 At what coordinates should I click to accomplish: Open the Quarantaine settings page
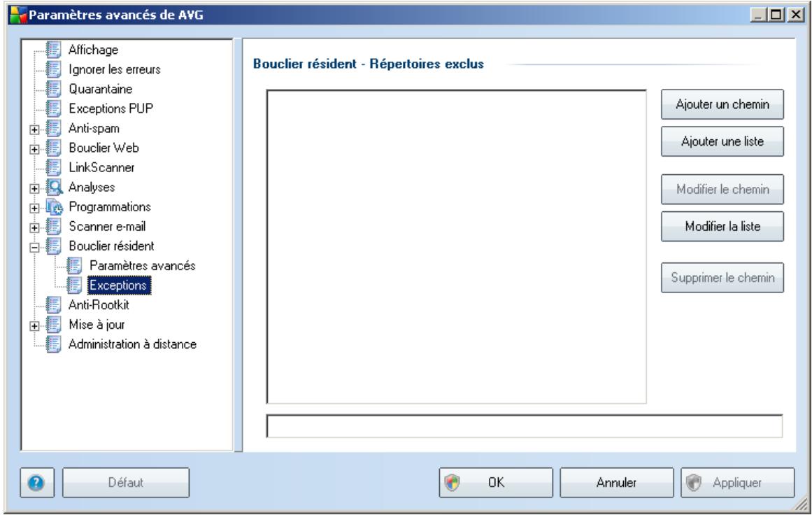click(x=101, y=89)
